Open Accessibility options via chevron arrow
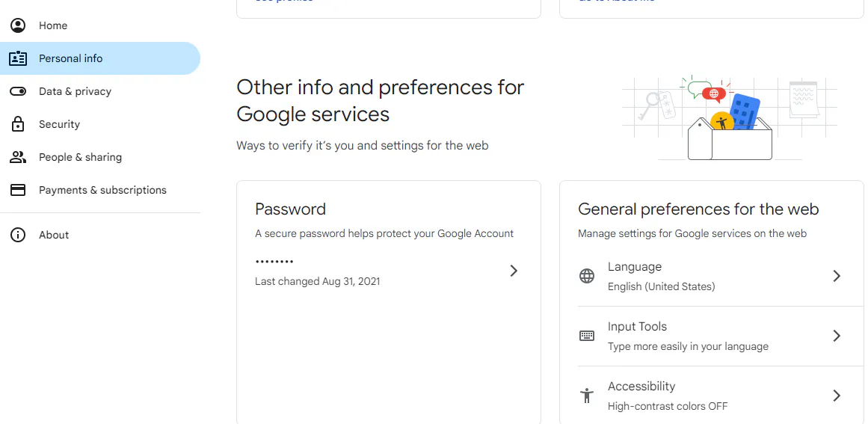Viewport: 868px width, 424px height. 837,396
